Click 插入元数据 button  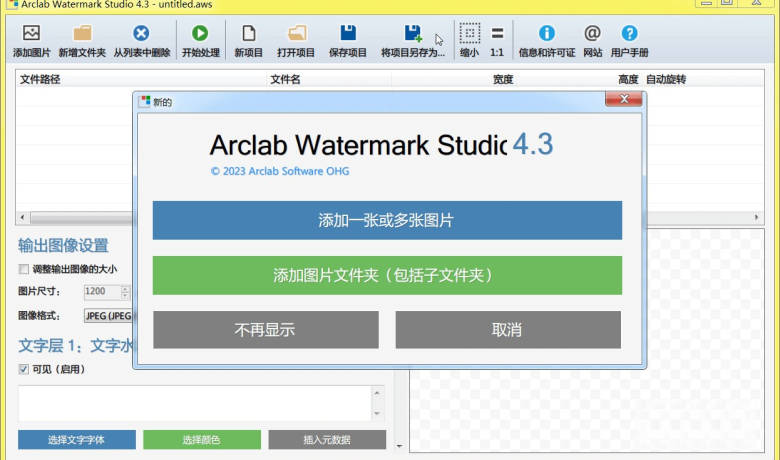pyautogui.click(x=327, y=440)
